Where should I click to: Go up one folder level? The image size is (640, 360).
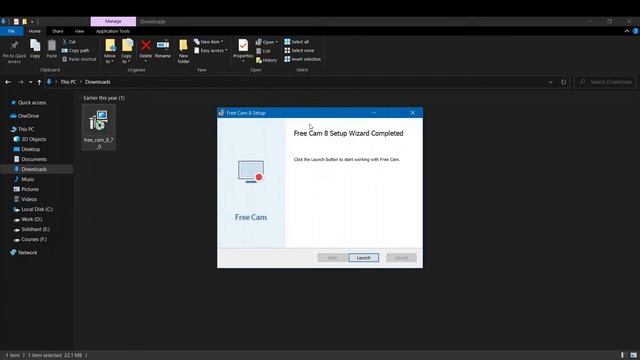tap(39, 82)
